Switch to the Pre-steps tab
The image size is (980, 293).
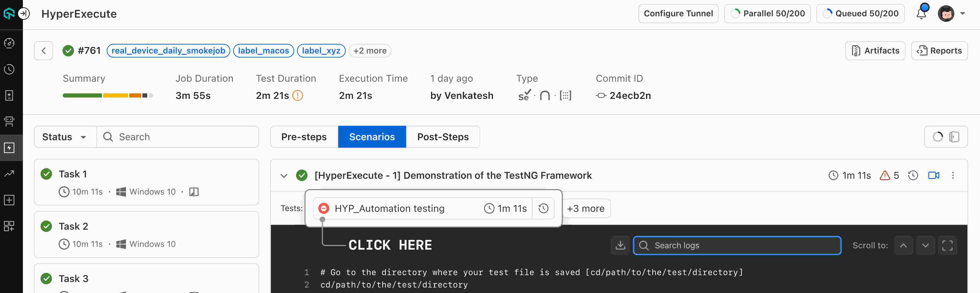pos(304,137)
